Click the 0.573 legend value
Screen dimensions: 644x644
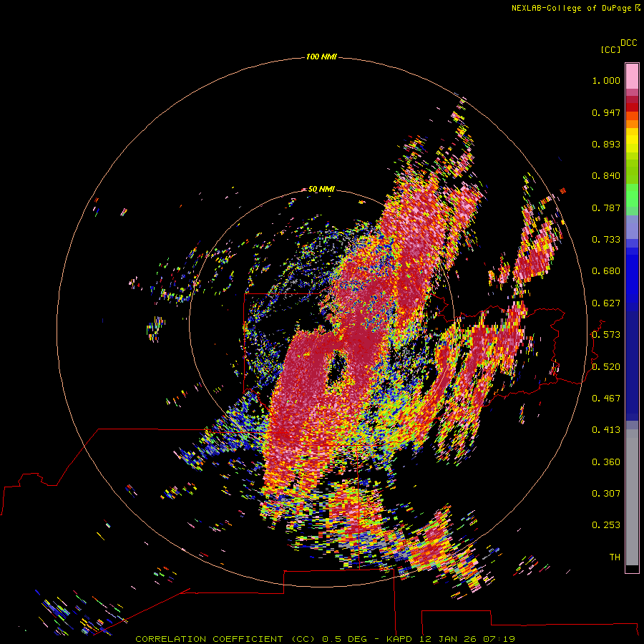606,335
